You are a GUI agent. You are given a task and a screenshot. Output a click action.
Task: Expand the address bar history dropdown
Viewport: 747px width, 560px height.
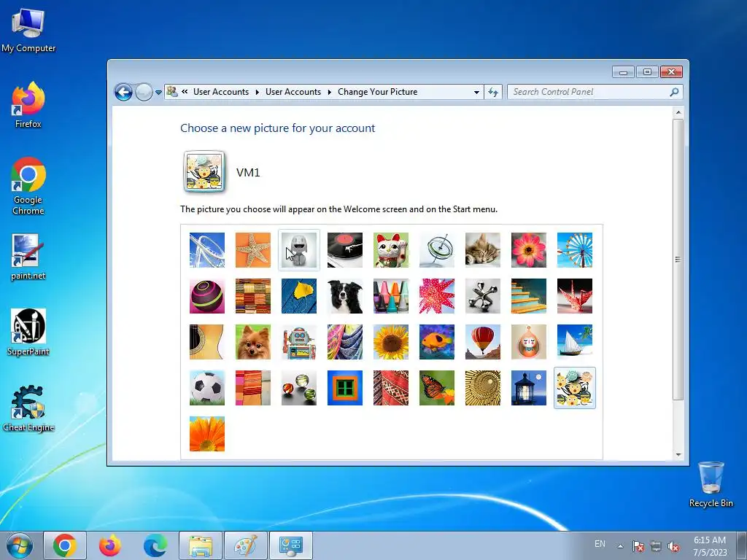(x=476, y=93)
